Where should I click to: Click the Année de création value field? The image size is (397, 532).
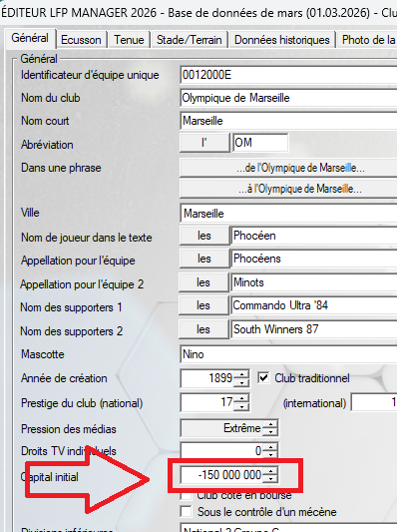point(207,378)
